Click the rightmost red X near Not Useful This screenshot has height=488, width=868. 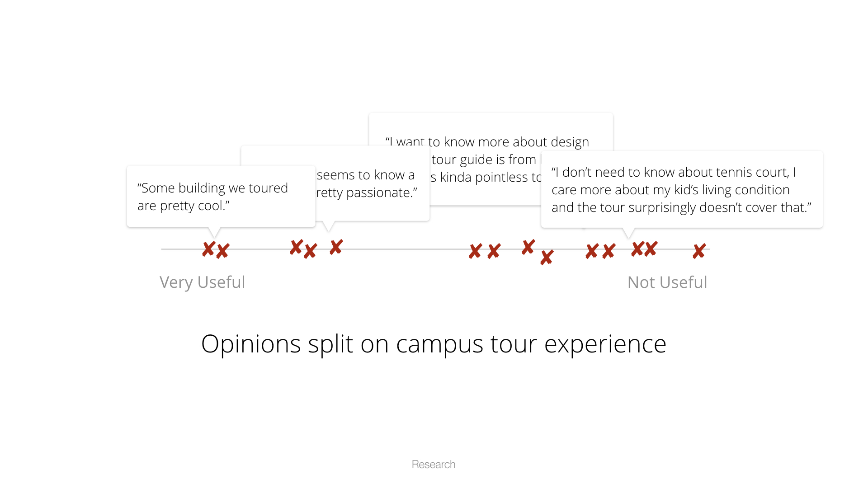point(699,251)
